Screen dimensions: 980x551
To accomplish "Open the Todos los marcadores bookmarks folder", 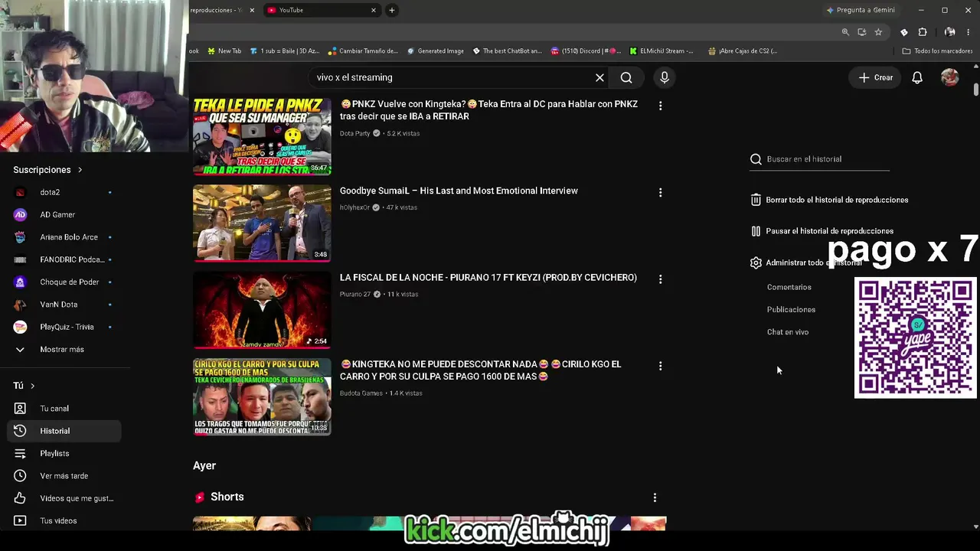I will 937,51.
